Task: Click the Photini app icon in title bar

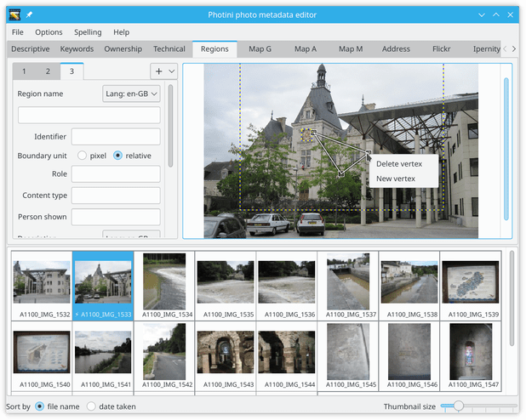Action: tap(14, 14)
